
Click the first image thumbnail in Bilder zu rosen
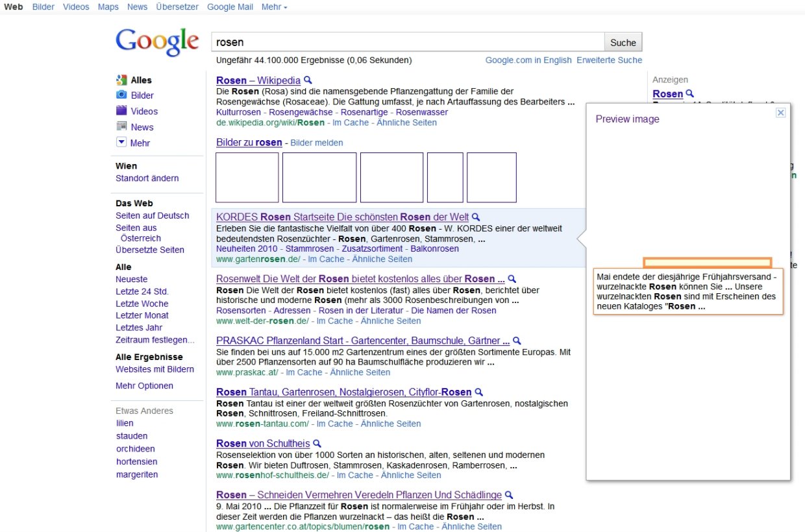(x=247, y=178)
